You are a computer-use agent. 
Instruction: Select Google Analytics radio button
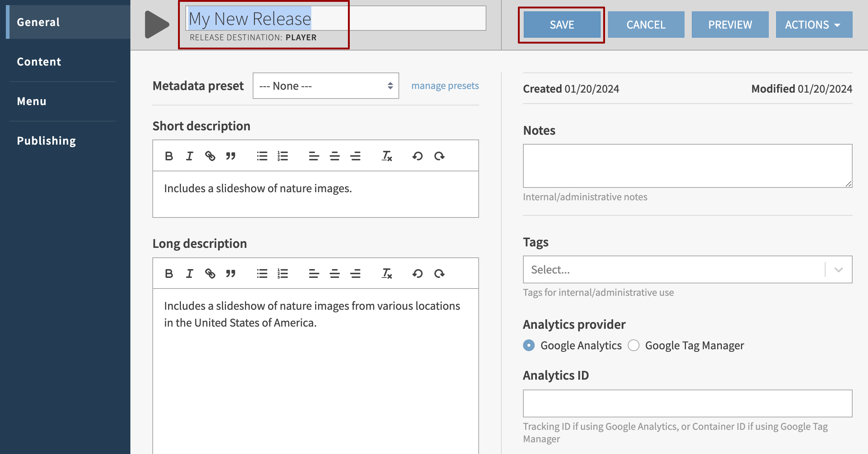(x=529, y=345)
